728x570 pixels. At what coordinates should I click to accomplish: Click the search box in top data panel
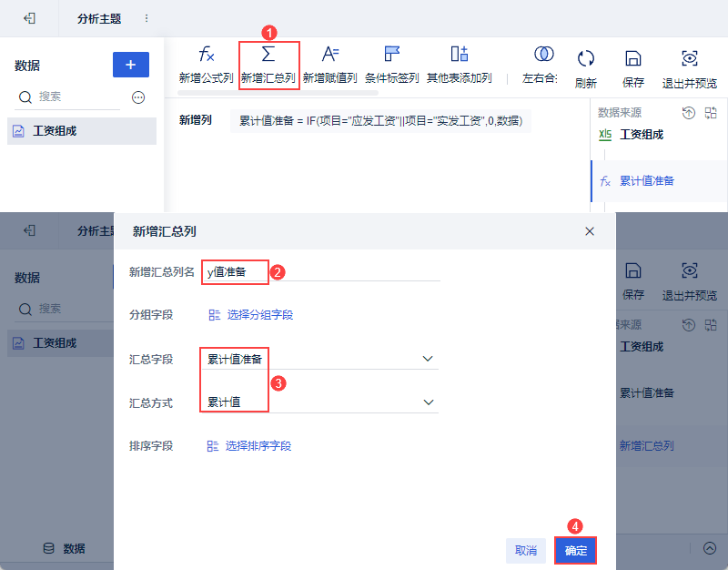click(x=67, y=97)
